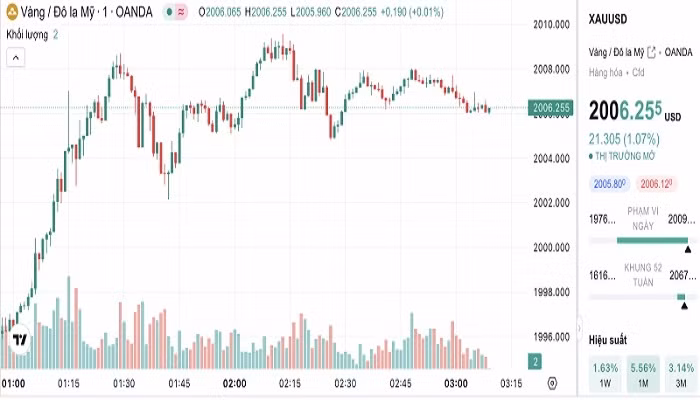Click the 2005.80 sell price button
700x400 pixels.
(609, 184)
